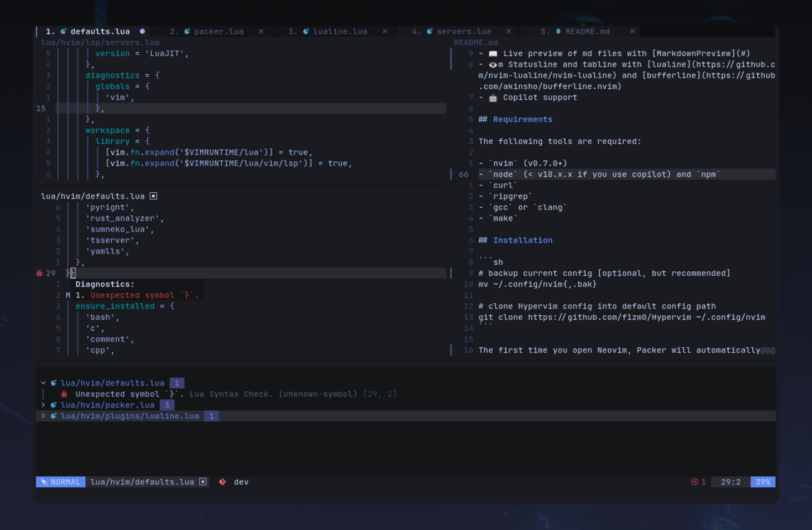Switch to the defaults.lua buffer tab
The height and width of the screenshot is (530, 812).
(x=94, y=31)
